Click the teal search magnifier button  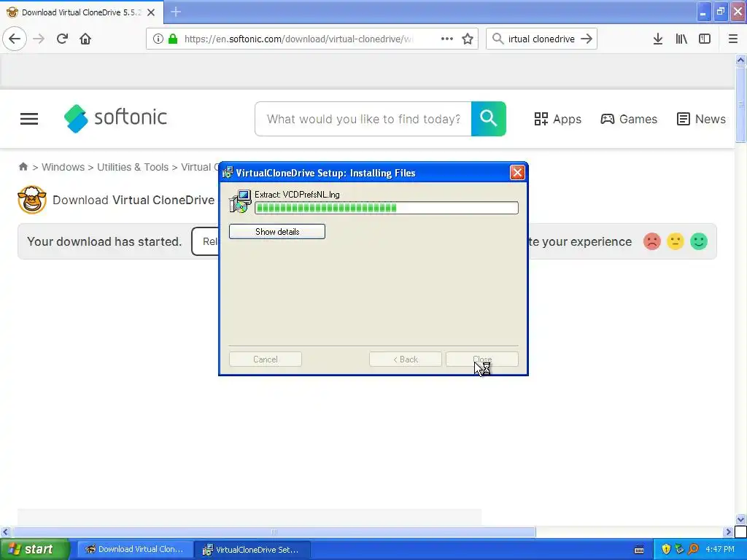click(488, 119)
